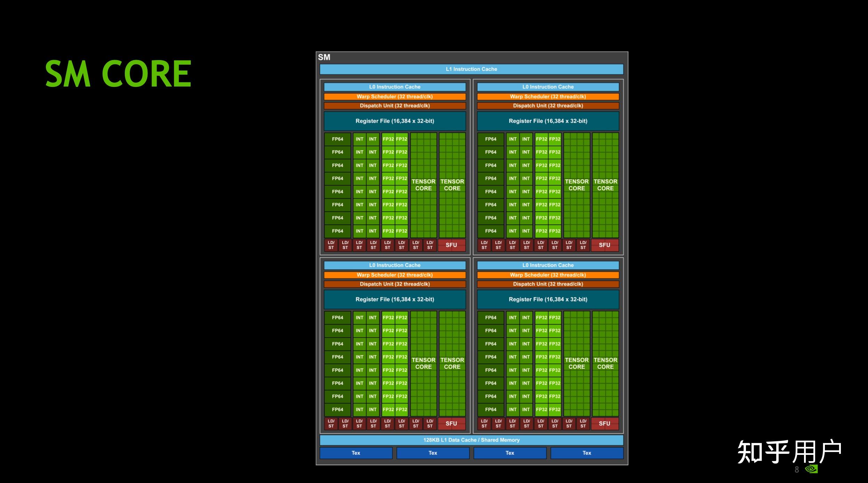The height and width of the screenshot is (483, 868).
Task: Expand the Register File in the bottom-right partition
Action: (548, 299)
